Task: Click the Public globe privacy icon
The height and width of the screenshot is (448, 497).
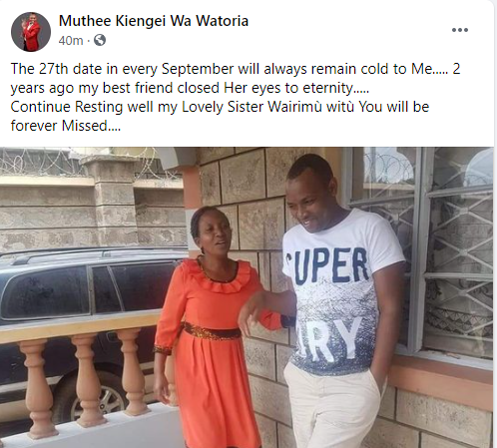Action: [100, 40]
